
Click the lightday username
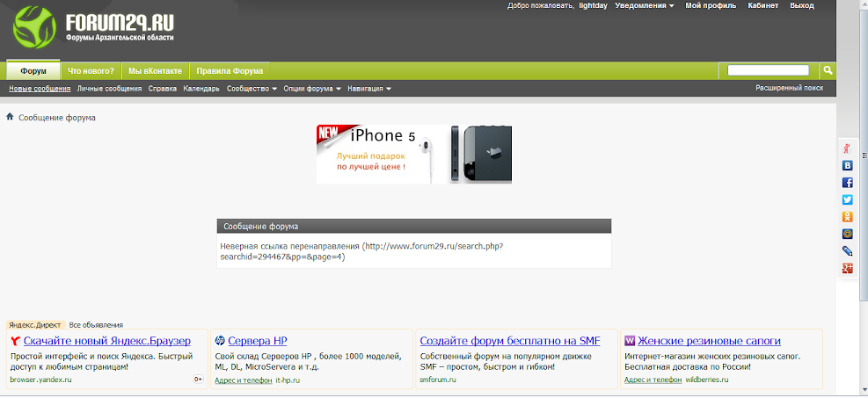click(x=593, y=5)
